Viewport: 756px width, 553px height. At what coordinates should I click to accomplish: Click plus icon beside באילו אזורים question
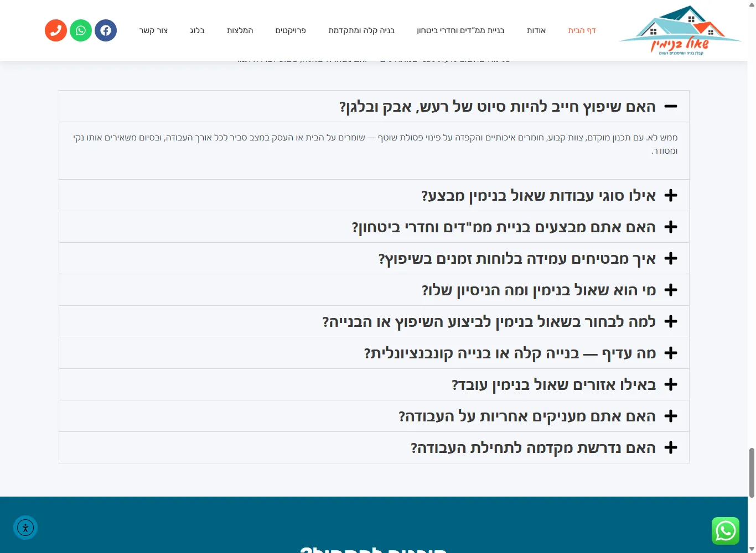click(671, 384)
